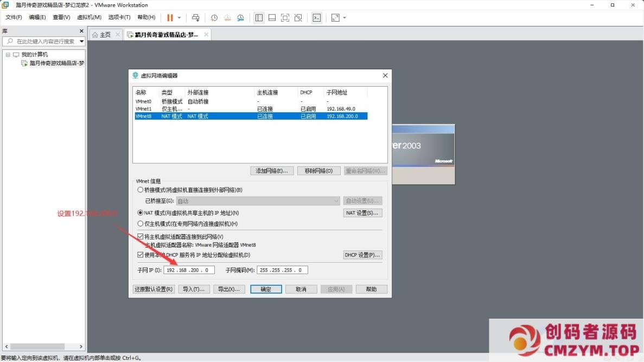Click the Revert snapshot toolbar icon
The height and width of the screenshot is (362, 644).
227,17
